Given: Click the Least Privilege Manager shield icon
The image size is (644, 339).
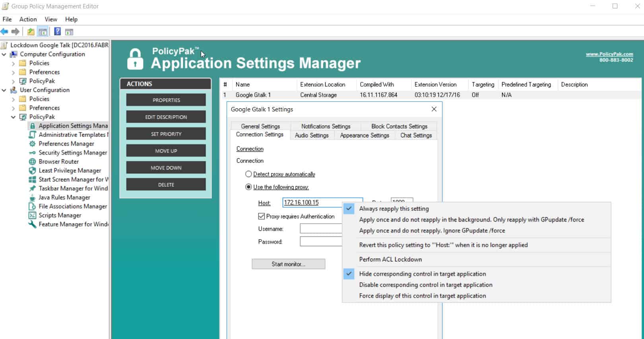Looking at the screenshot, I should pyautogui.click(x=33, y=170).
